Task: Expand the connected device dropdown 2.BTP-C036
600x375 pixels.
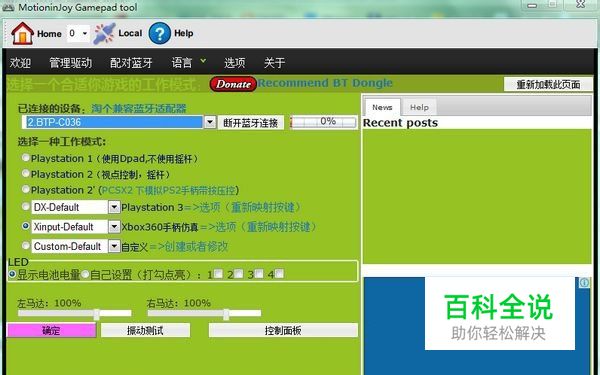Action: tap(210, 122)
